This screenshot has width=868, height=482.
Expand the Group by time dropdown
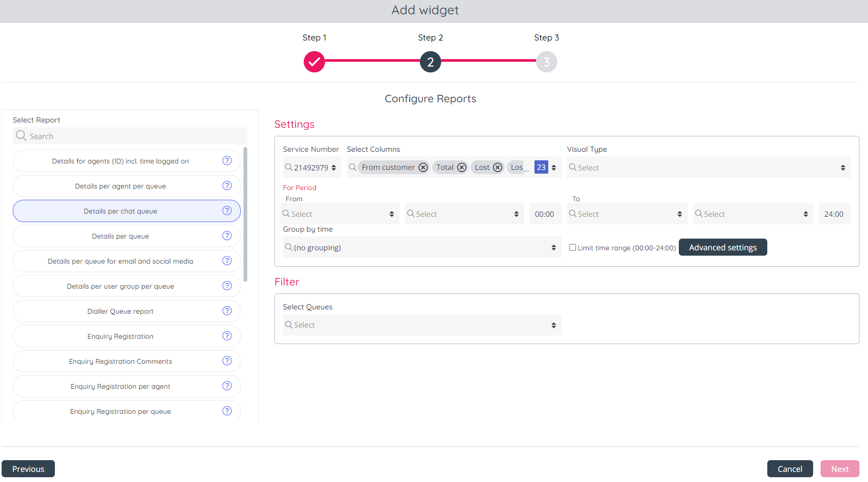(421, 248)
